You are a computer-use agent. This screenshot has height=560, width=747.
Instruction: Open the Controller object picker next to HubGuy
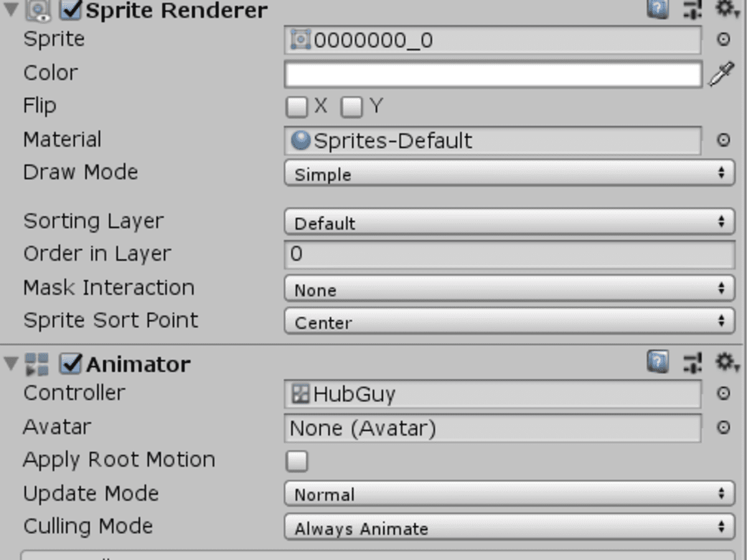coord(724,394)
